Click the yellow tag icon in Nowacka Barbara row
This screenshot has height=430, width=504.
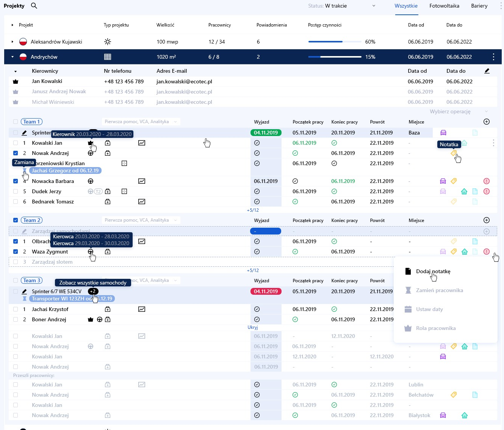coord(454,181)
